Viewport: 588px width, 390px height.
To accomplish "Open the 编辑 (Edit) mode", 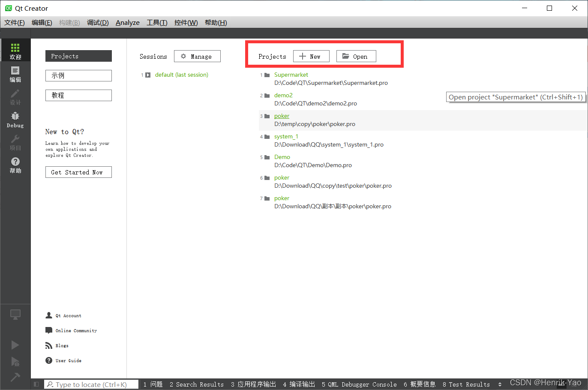I will click(15, 74).
